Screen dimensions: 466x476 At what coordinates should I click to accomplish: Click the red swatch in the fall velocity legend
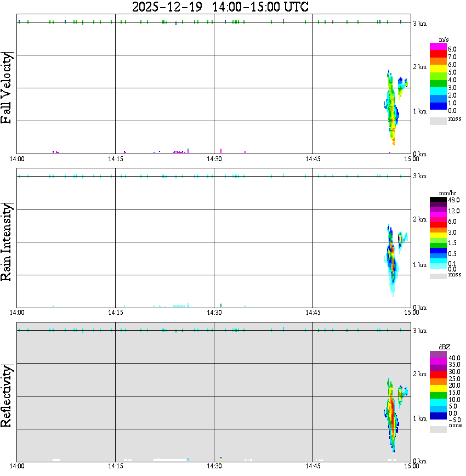(x=438, y=54)
